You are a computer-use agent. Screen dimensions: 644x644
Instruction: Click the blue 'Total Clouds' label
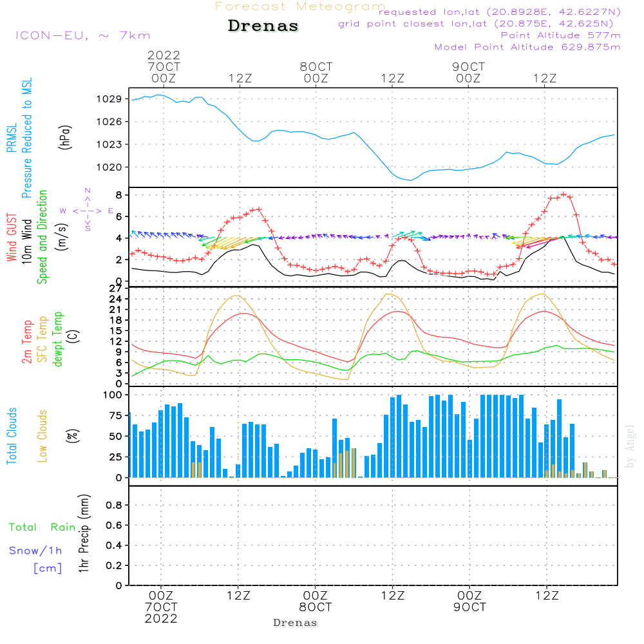coord(12,436)
